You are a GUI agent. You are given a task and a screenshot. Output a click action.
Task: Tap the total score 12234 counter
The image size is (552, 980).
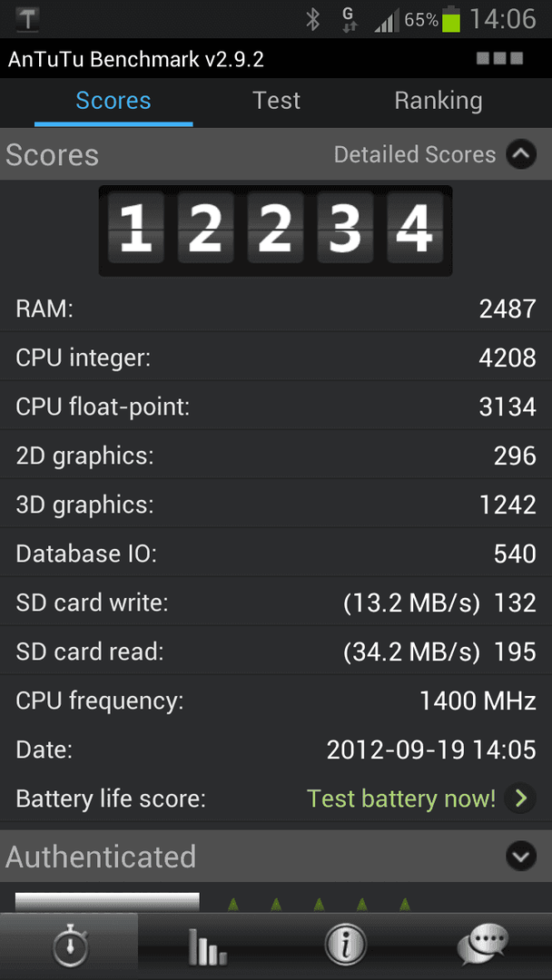tap(276, 230)
